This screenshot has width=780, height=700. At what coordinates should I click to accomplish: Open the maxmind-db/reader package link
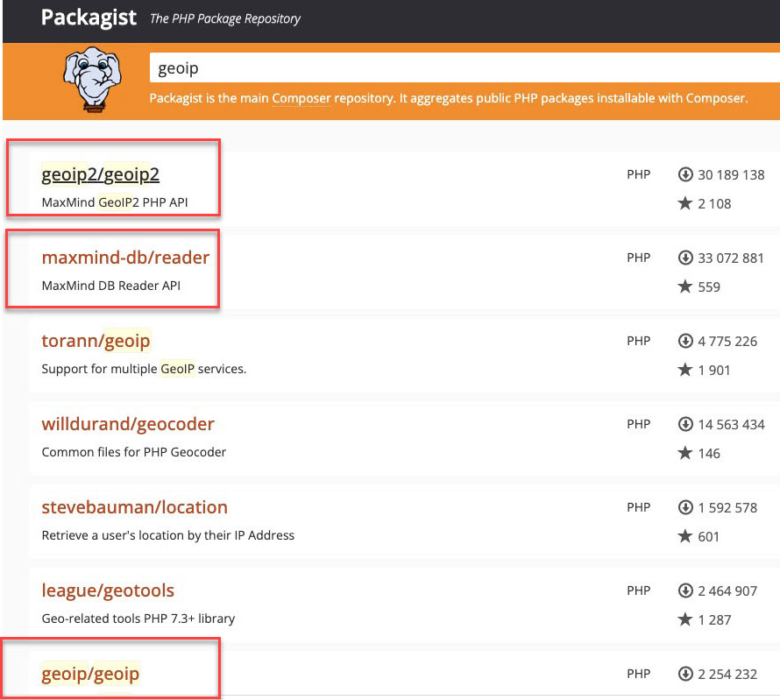click(x=125, y=258)
